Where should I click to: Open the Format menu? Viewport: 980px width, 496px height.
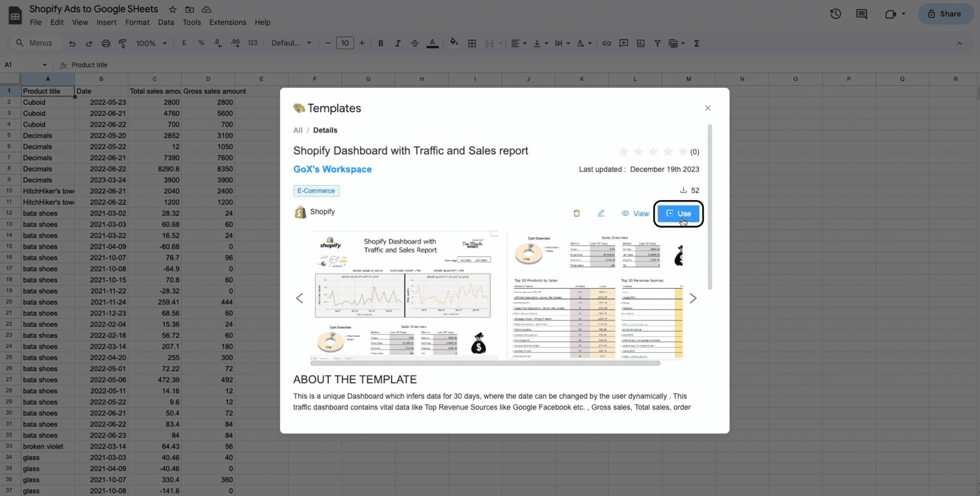click(137, 22)
